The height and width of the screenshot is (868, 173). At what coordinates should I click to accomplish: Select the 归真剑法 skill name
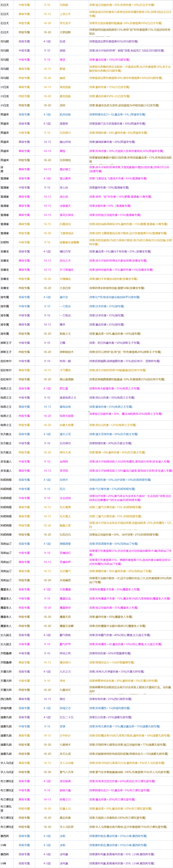[65, 224]
